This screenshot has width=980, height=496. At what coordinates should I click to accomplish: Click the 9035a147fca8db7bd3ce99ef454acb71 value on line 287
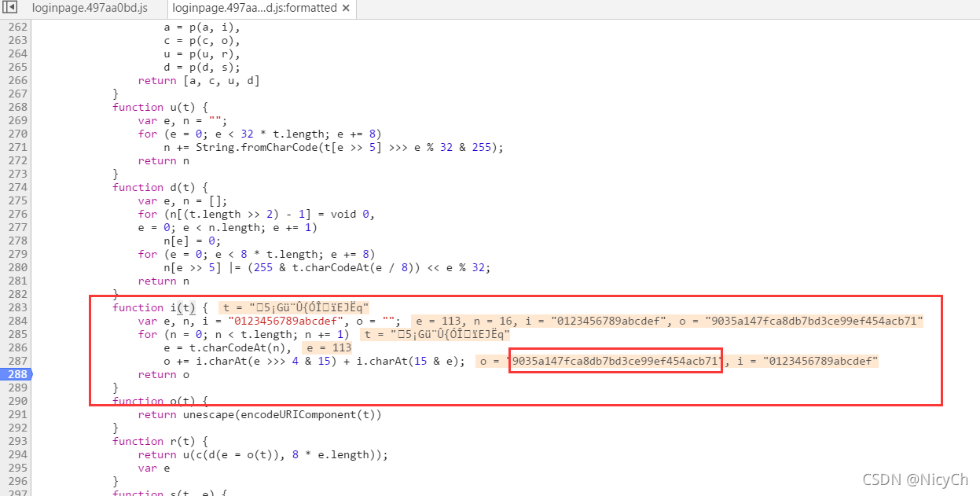coord(615,361)
